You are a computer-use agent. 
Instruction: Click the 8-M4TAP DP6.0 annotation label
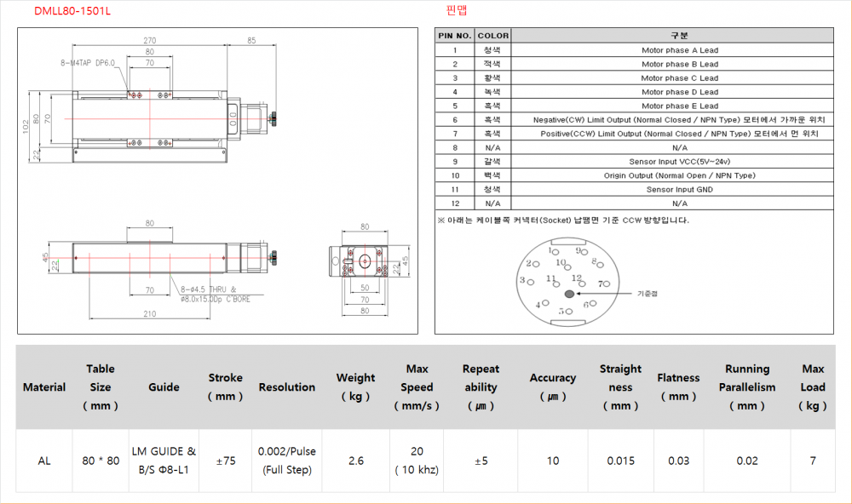(87, 63)
